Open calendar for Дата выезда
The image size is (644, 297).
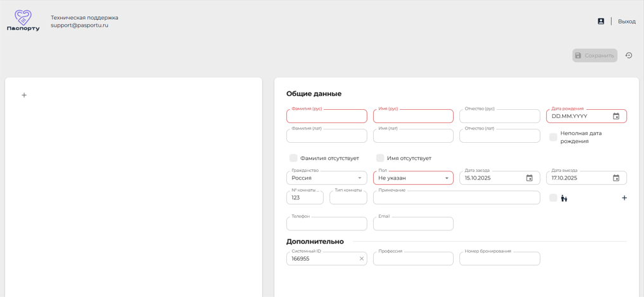pos(616,178)
